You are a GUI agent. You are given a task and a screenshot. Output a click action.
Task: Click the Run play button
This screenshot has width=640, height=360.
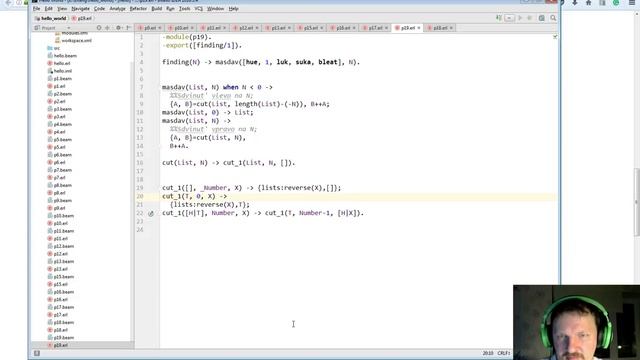(x=520, y=18)
